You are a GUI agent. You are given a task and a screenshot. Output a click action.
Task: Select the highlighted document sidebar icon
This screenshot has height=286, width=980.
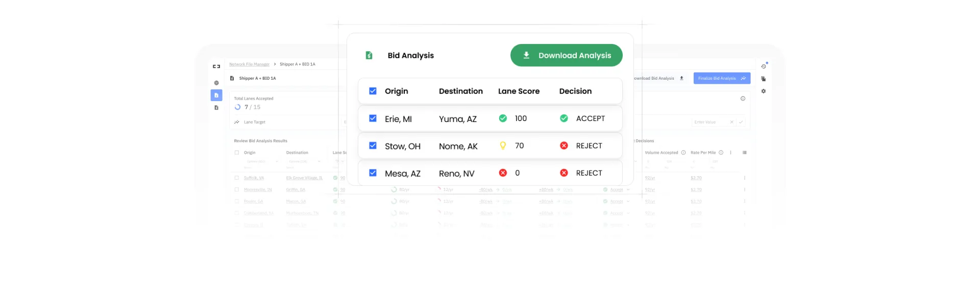216,96
